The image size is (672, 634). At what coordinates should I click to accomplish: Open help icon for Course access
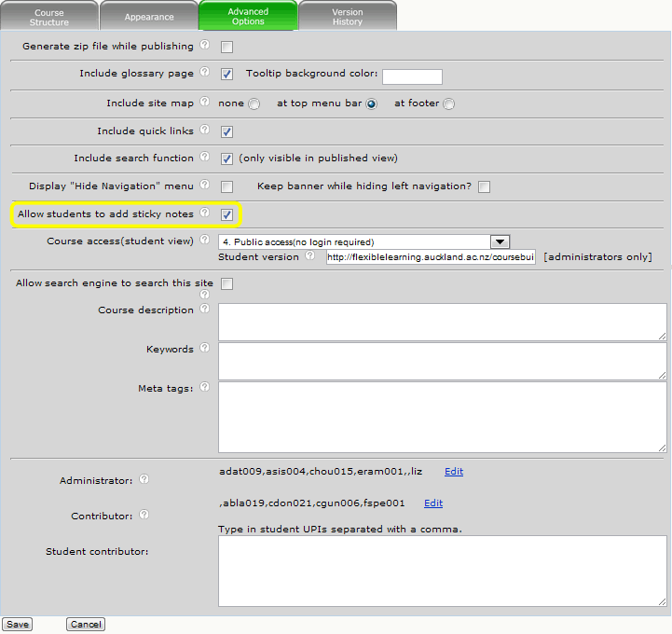[x=205, y=240]
